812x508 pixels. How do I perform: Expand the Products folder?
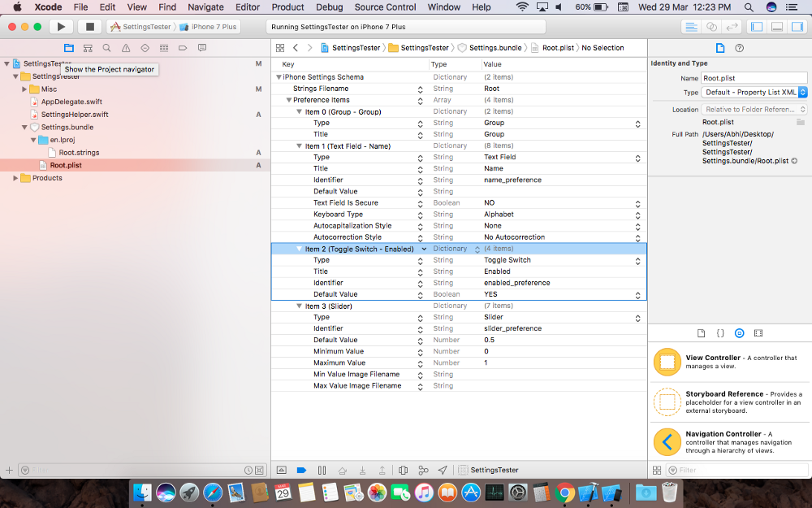click(15, 178)
